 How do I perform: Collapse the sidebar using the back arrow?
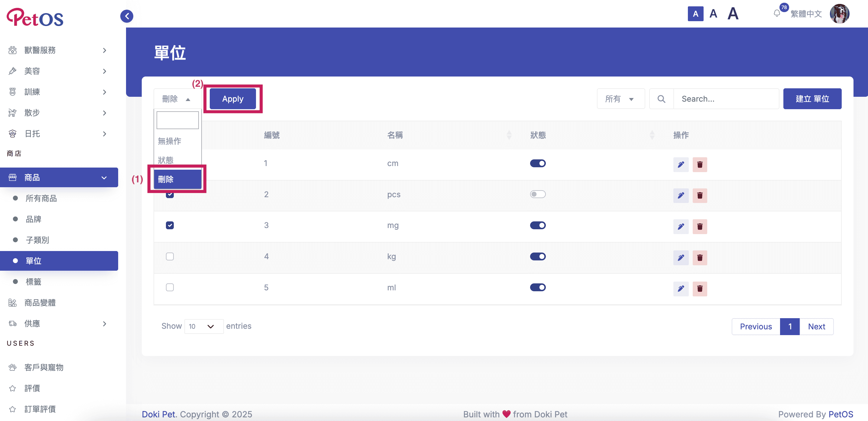[127, 16]
